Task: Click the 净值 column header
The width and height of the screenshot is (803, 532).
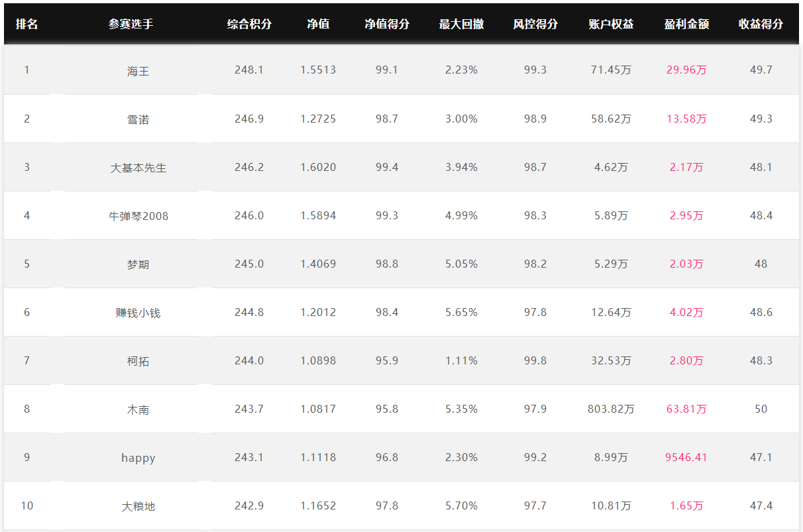Action: [x=318, y=24]
